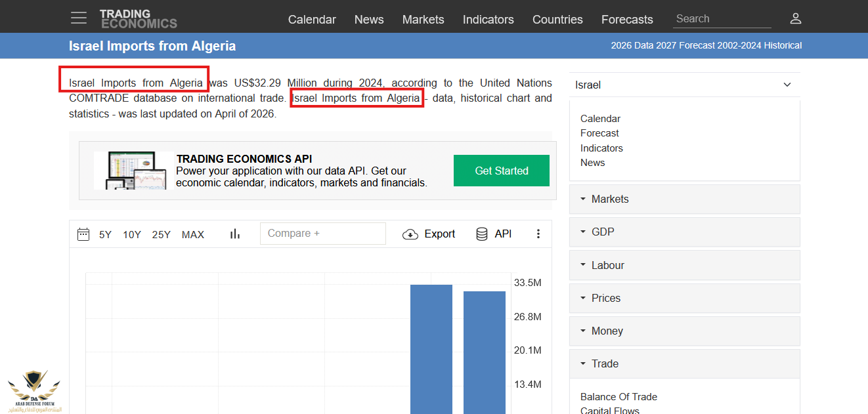Switch chart type with bar chart icon
The width and height of the screenshot is (868, 414).
235,234
